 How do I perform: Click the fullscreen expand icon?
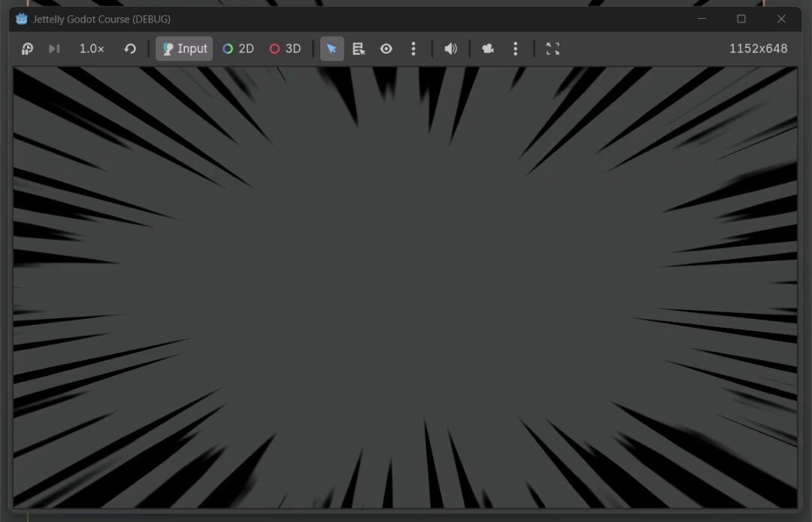tap(553, 49)
